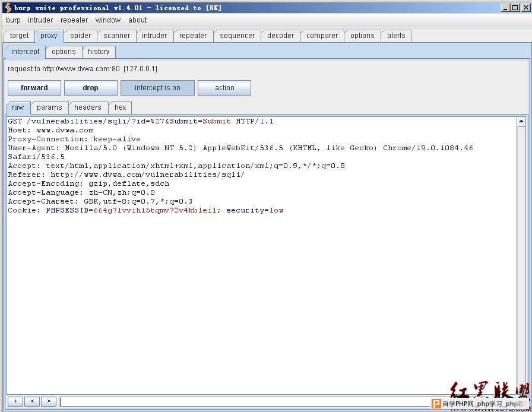Open the action button menu
This screenshot has height=412, width=532.
(224, 88)
